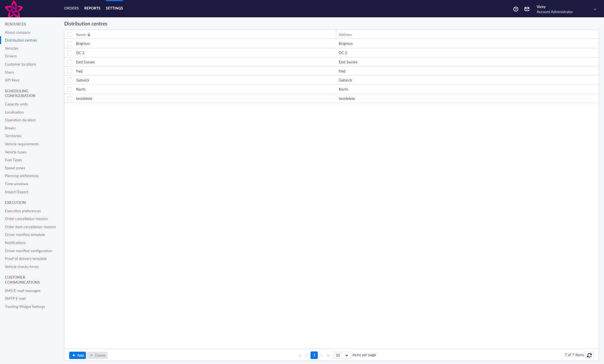Open Tracking Widget Settings
The height and width of the screenshot is (364, 604).
[25, 307]
